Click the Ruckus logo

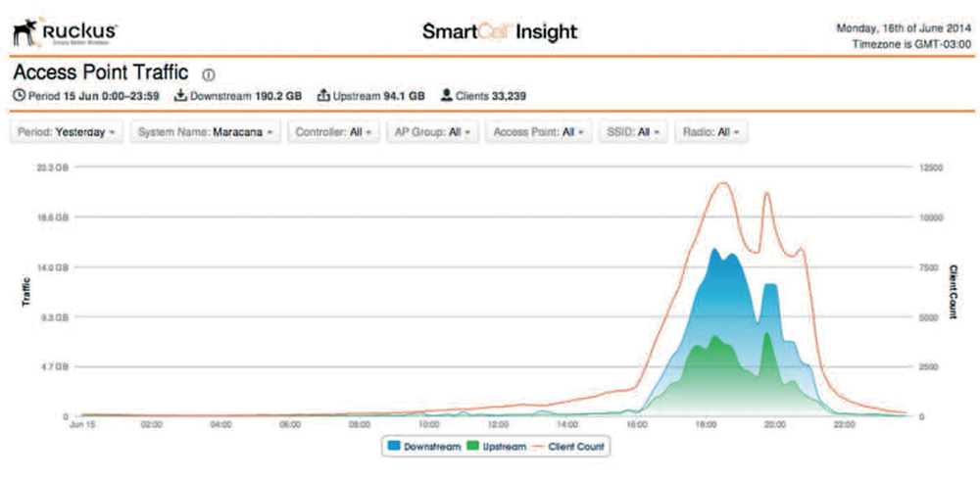65,32
